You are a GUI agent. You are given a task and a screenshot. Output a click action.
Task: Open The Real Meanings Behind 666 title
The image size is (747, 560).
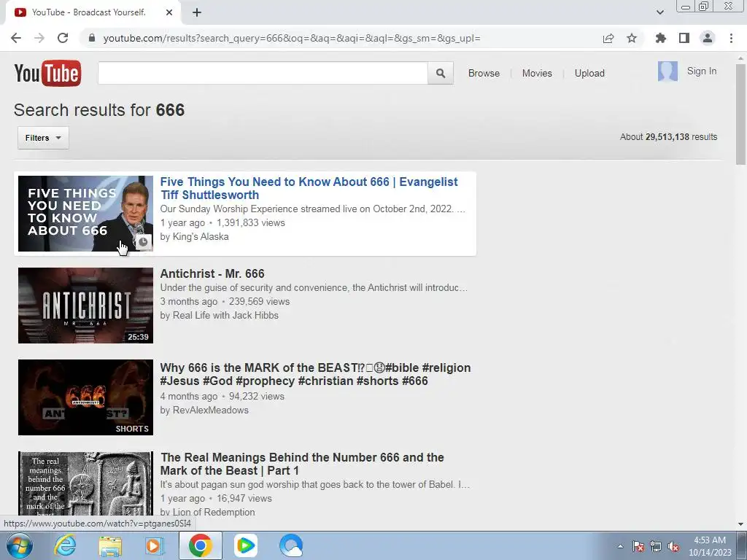click(302, 464)
